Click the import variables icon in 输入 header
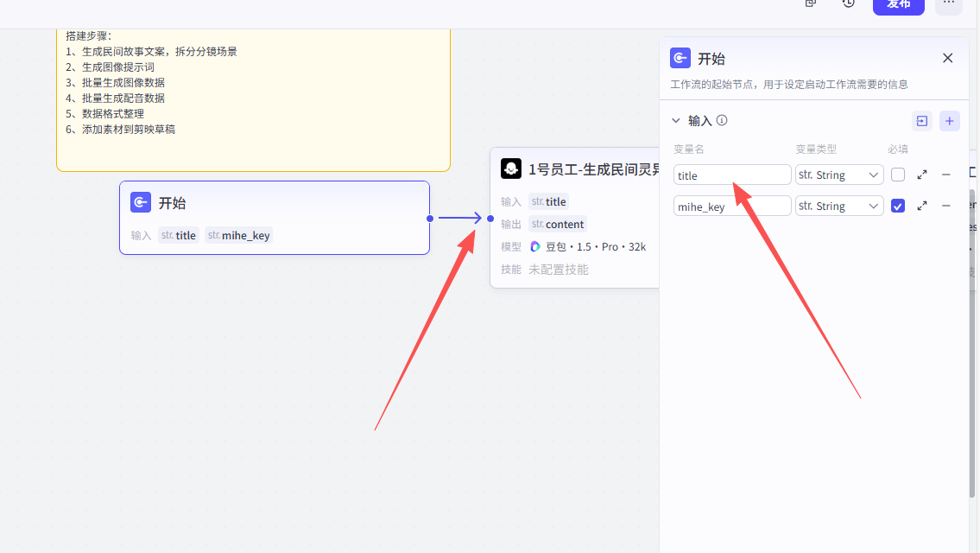This screenshot has width=980, height=553. coord(922,121)
